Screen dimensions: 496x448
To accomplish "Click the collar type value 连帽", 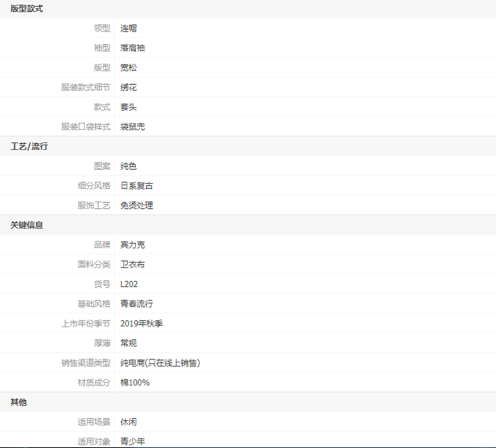I will tap(128, 29).
